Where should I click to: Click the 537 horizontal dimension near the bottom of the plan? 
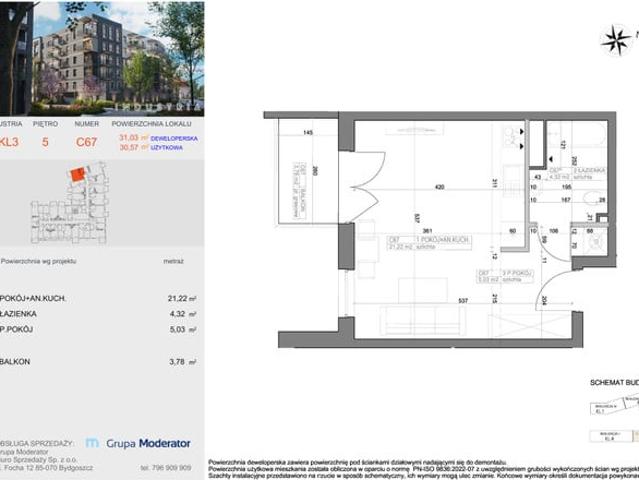pyautogui.click(x=463, y=301)
